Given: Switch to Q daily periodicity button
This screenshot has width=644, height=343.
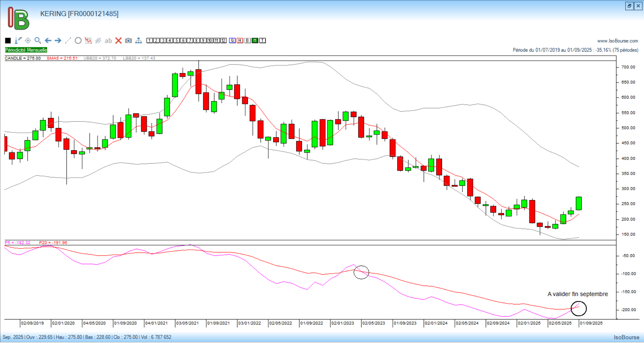Looking at the screenshot, I should coord(232,41).
